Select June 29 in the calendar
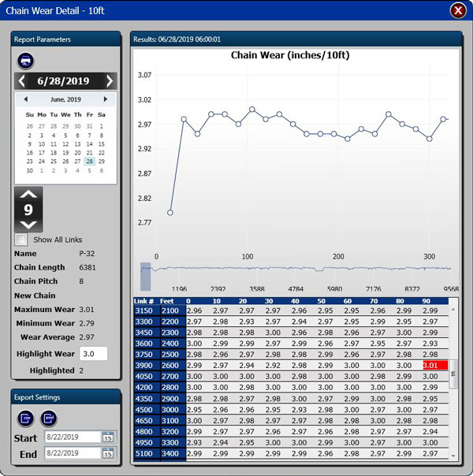 [102, 162]
